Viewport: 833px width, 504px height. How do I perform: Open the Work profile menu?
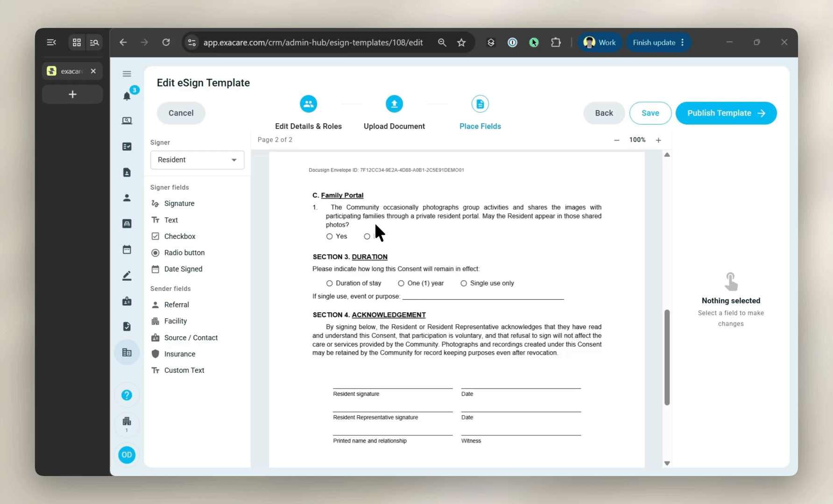[x=600, y=42]
